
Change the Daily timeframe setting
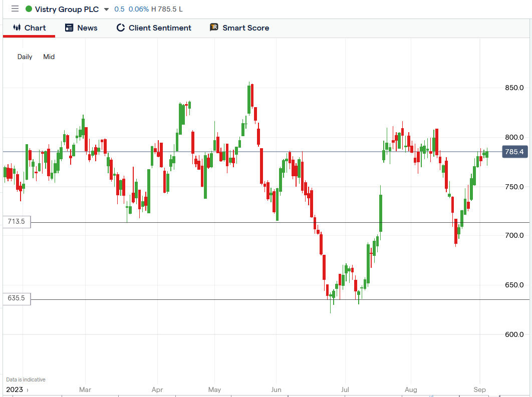[x=25, y=57]
